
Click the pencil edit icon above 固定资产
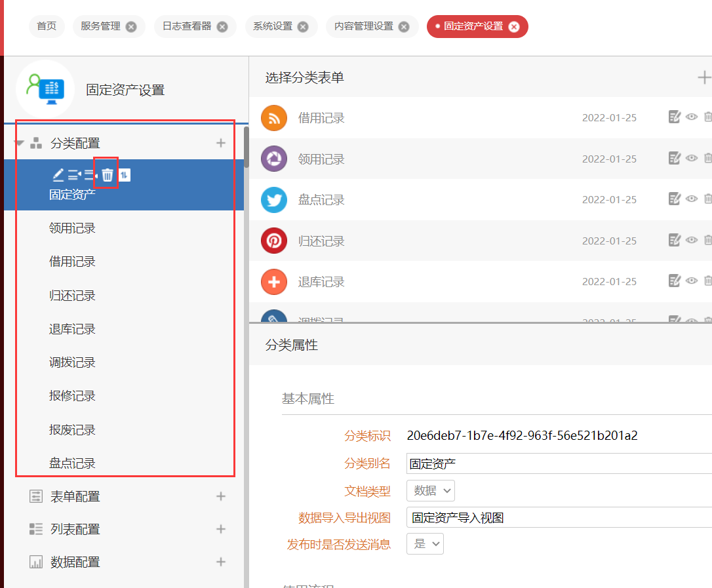pyautogui.click(x=58, y=175)
